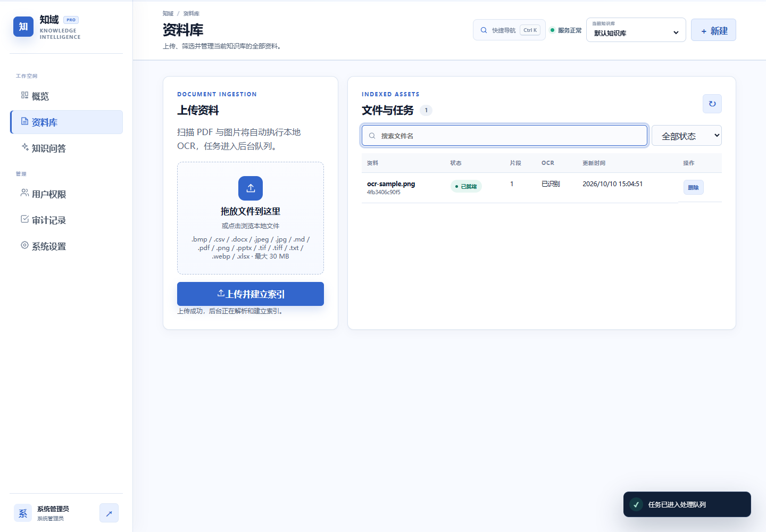Click the file ID 4fb3406c90f5
This screenshot has height=532, width=766.
(x=384, y=192)
